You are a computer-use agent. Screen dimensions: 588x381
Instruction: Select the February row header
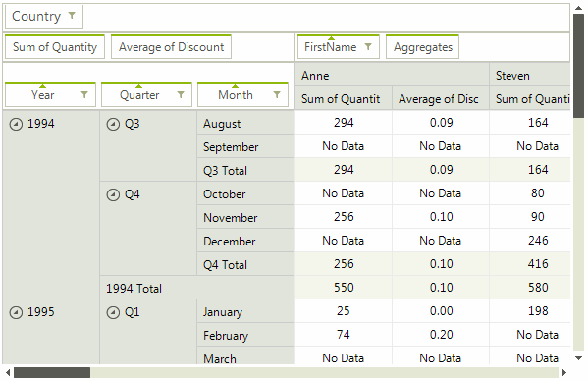pos(245,335)
